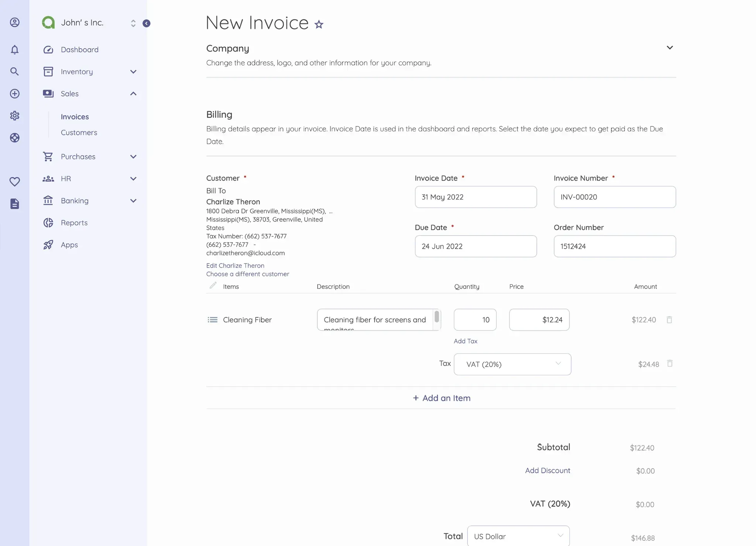Click the Banking icon in sidebar
This screenshot has height=546, width=756.
click(48, 201)
